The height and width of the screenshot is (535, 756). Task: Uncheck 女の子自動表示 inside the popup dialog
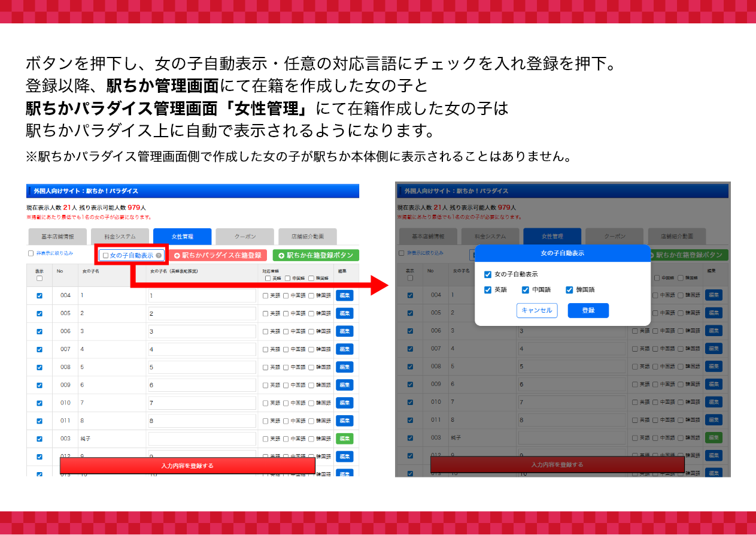488,274
